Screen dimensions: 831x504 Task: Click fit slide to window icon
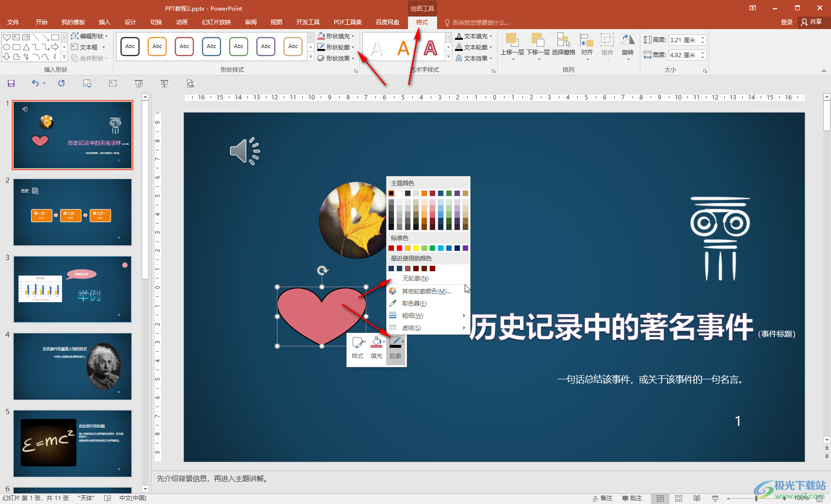point(819,498)
